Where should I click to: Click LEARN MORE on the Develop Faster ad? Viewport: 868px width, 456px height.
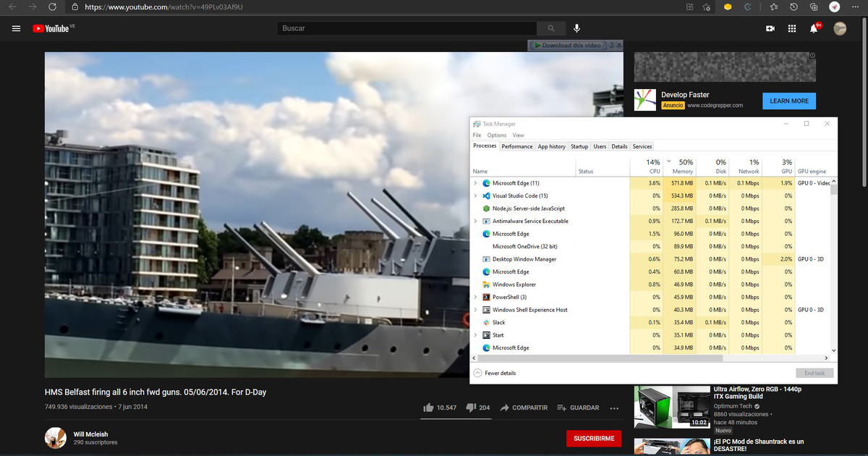[788, 101]
